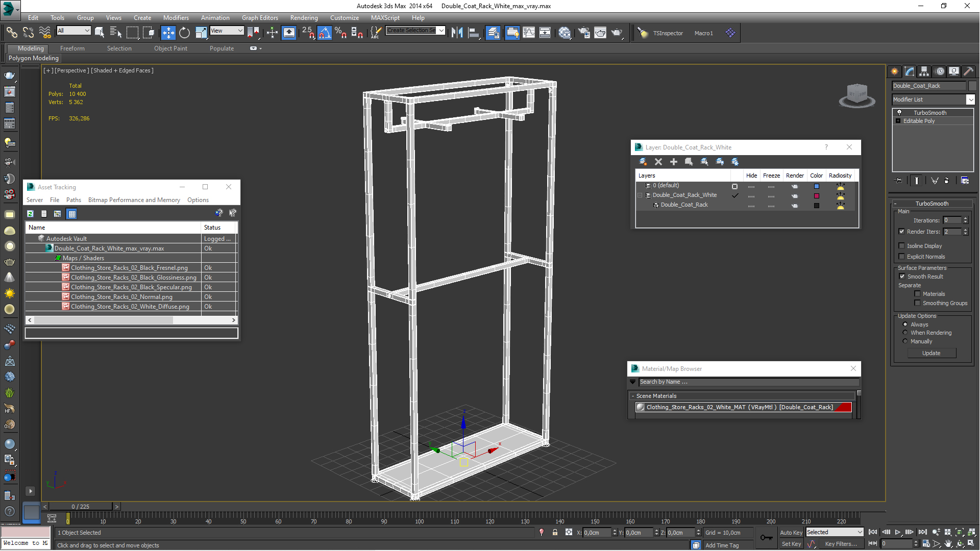Image resolution: width=980 pixels, height=551 pixels.
Task: Open the Modifiers menu
Action: tap(176, 17)
